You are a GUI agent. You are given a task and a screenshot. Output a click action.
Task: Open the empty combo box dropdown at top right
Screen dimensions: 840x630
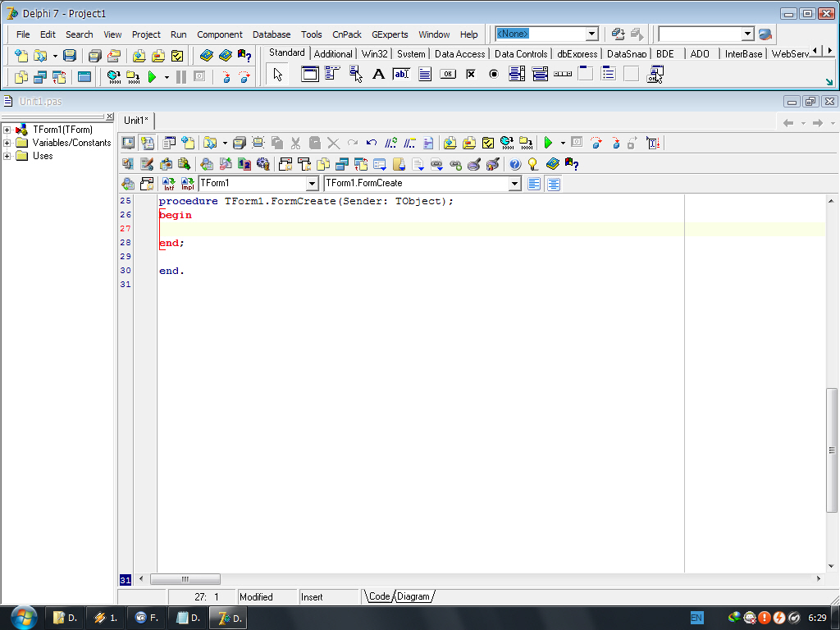coord(748,34)
